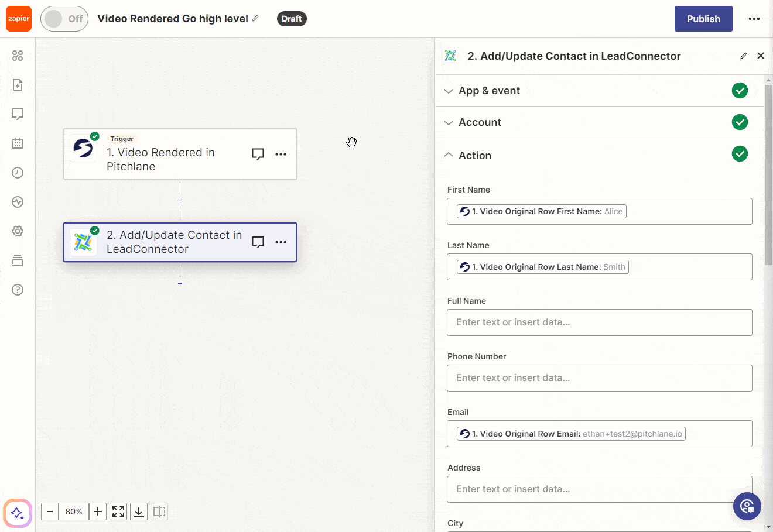Add a comment on the Pitchlane trigger step
Image resolution: width=773 pixels, height=532 pixels.
click(258, 154)
